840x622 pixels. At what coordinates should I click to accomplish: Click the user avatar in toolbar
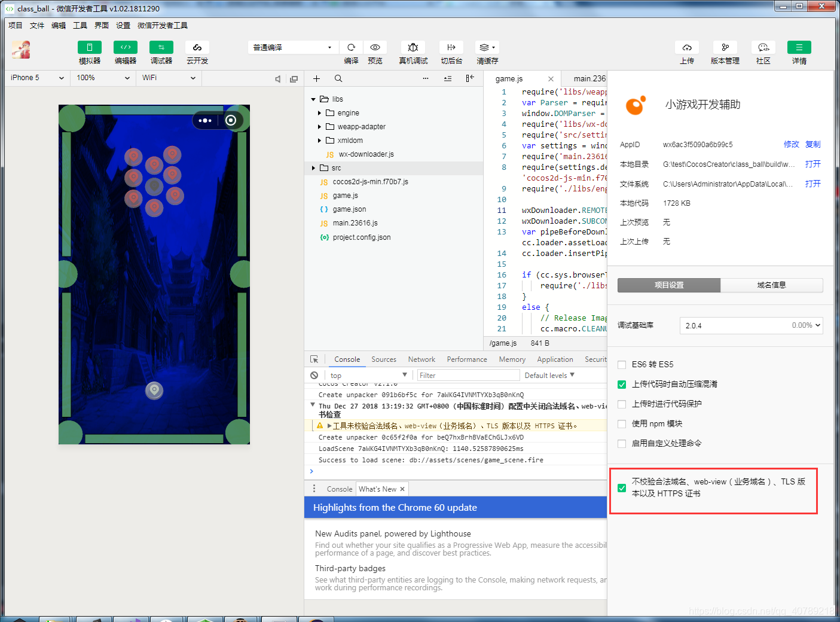[21, 50]
